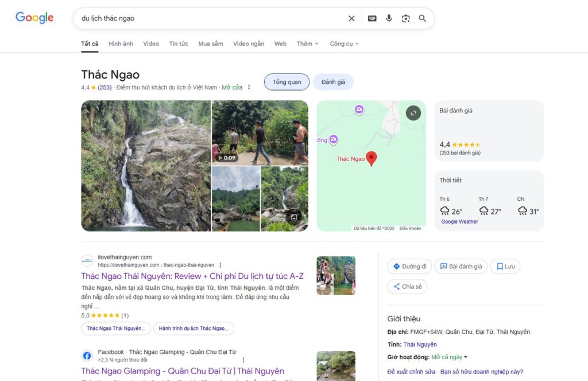Viewport: 588px width, 381px height.
Task: Click the Đường đi directions button
Action: point(409,266)
